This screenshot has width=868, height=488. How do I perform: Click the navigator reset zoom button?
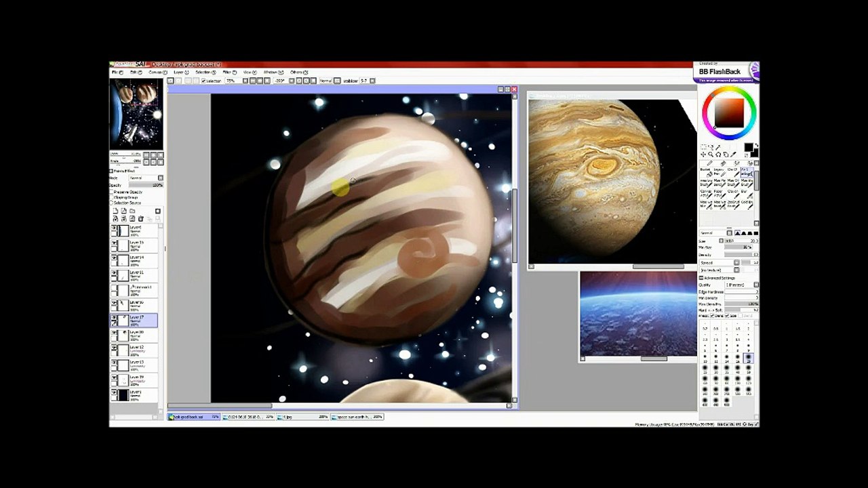tap(161, 155)
